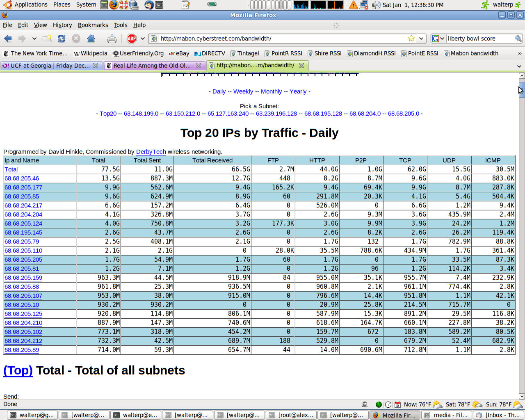Open the new tab toolbar icon
The width and height of the screenshot is (525, 420).
pos(47,39)
